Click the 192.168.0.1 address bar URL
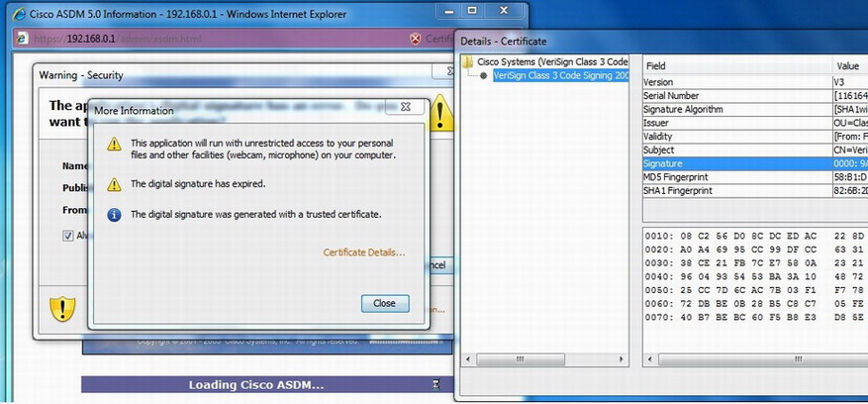This screenshot has height=404, width=868. click(118, 39)
